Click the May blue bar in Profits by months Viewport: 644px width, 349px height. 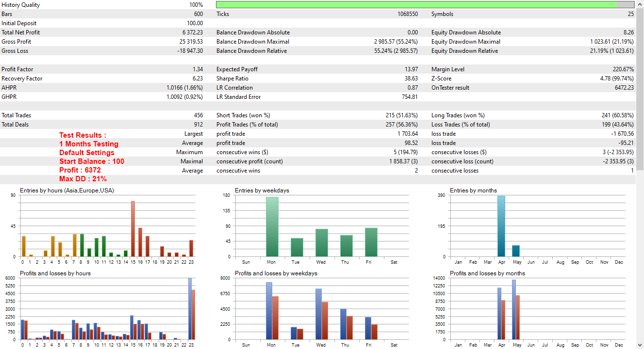click(514, 310)
